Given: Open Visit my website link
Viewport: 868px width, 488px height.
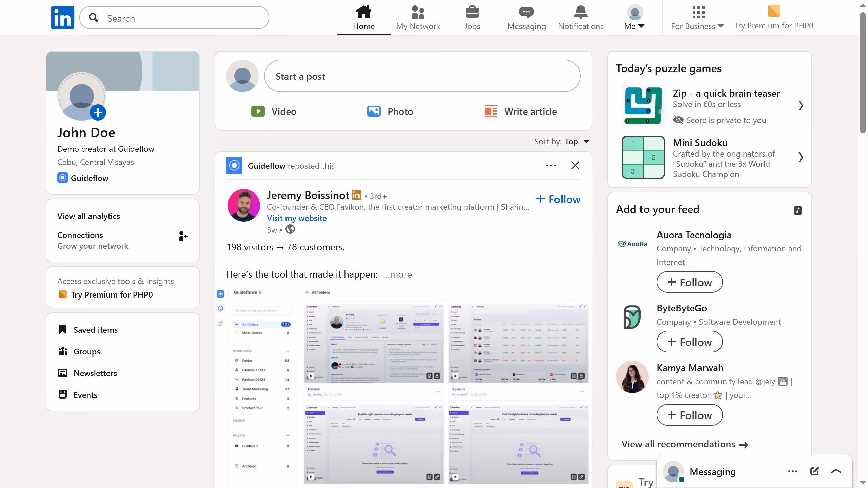Looking at the screenshot, I should point(297,218).
